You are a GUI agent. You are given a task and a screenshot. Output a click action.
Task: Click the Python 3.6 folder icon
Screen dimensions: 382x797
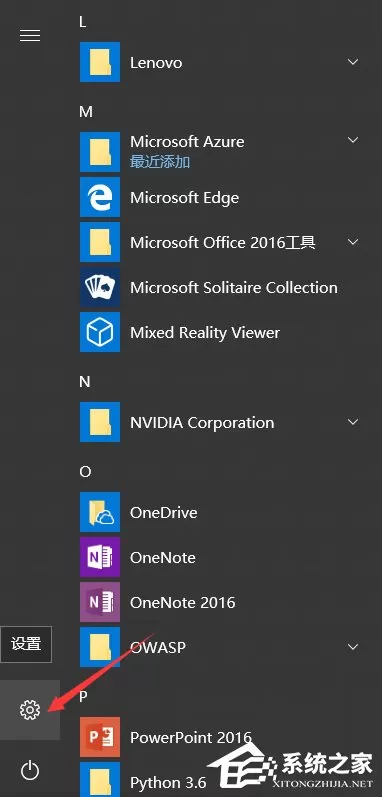pos(100,779)
